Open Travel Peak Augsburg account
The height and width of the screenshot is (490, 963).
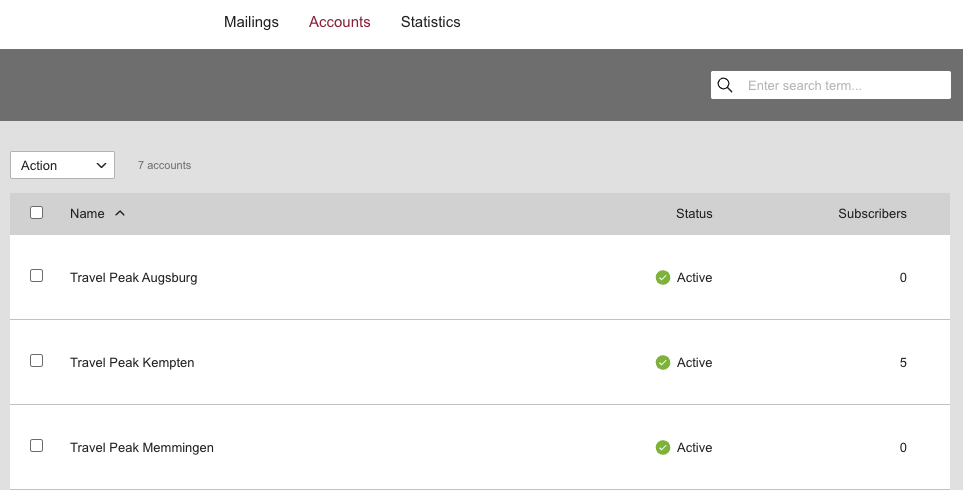(133, 278)
